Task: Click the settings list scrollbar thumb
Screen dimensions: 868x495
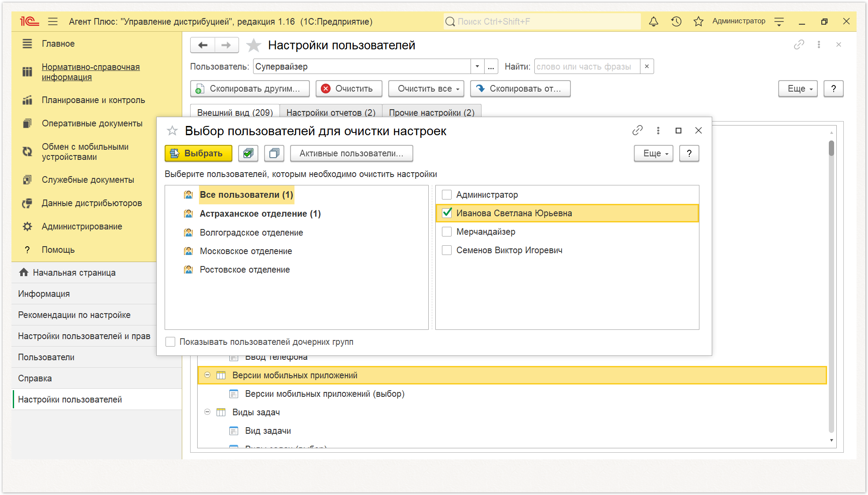Action: [x=831, y=148]
